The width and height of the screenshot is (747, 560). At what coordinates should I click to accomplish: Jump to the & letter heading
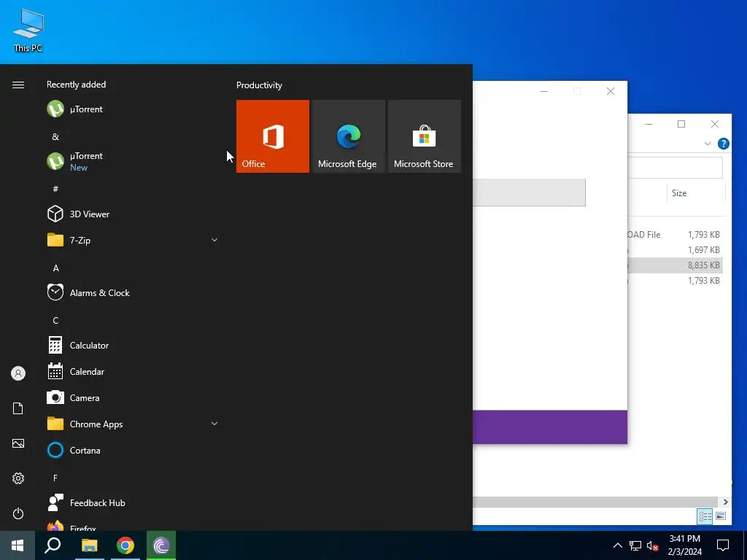pyautogui.click(x=55, y=136)
